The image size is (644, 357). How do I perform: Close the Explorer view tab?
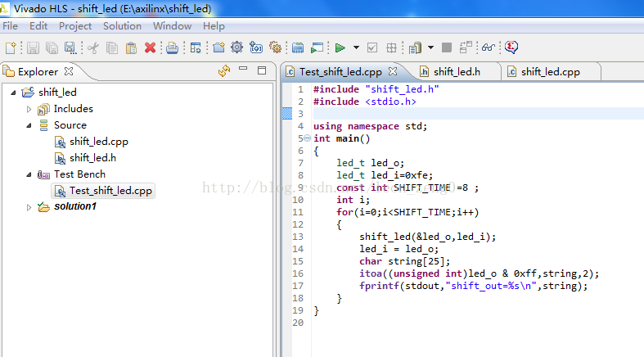(x=69, y=71)
